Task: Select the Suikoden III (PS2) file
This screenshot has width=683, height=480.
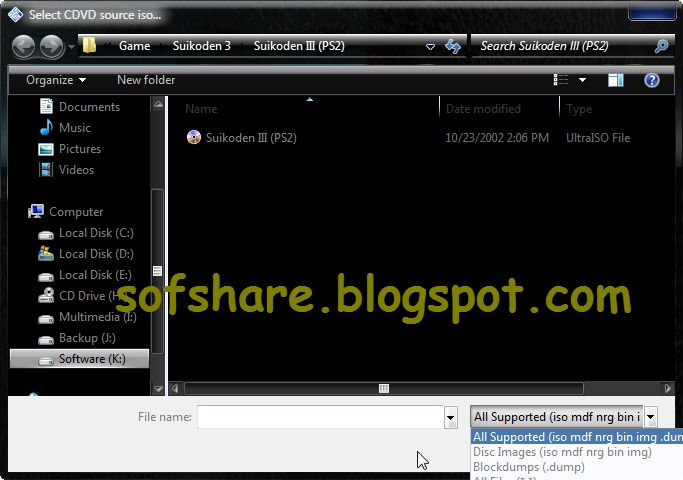Action: [251, 138]
